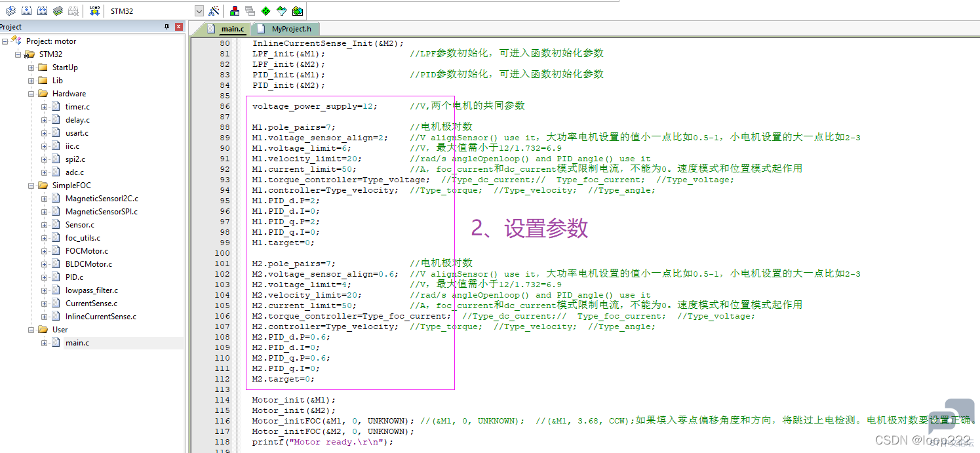Click line M2.controller=Type_velocity

coord(325,326)
